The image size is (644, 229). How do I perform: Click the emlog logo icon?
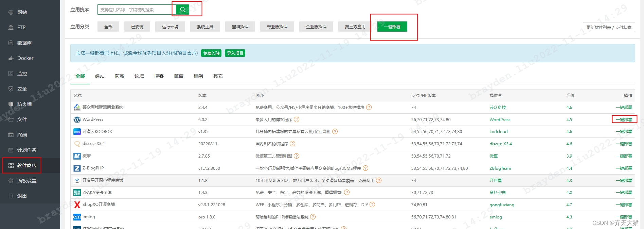point(77,217)
